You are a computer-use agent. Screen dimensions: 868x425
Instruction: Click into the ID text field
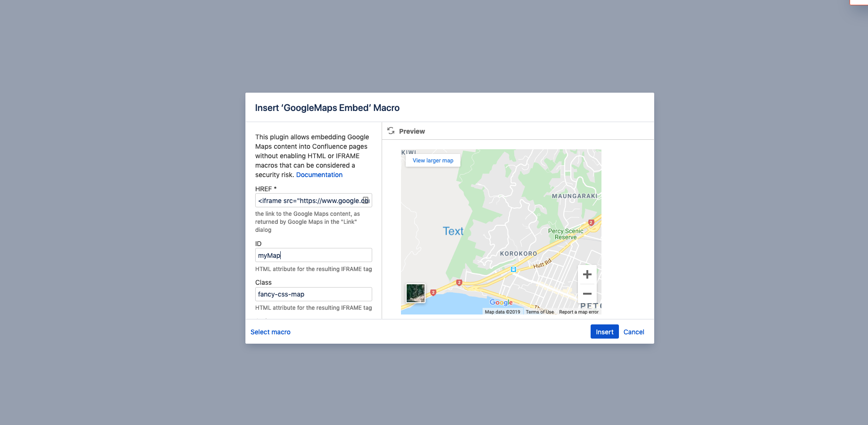(x=314, y=255)
